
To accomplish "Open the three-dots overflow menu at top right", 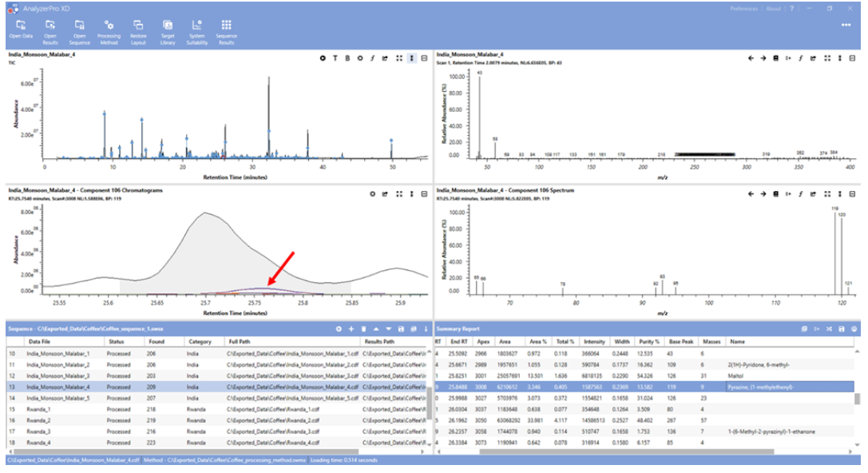I will pos(846,25).
